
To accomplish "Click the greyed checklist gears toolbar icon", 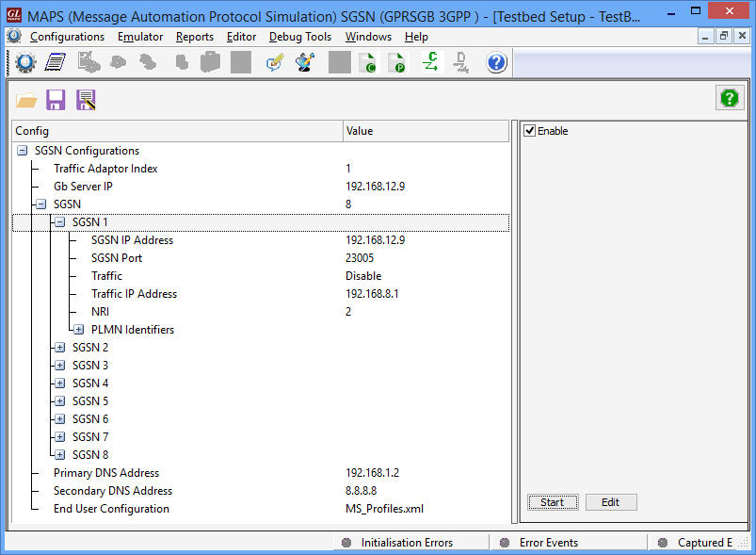I will point(88,63).
